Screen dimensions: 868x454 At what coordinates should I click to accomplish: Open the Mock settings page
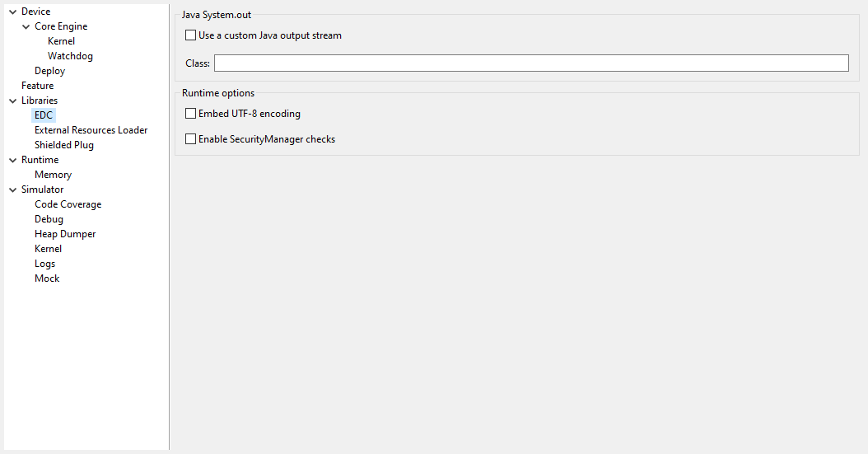47,278
